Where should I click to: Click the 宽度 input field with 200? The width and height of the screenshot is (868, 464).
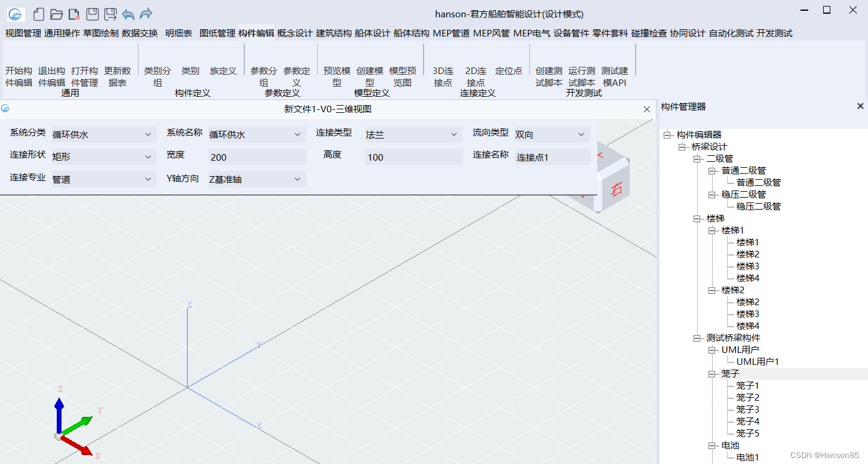pos(257,157)
